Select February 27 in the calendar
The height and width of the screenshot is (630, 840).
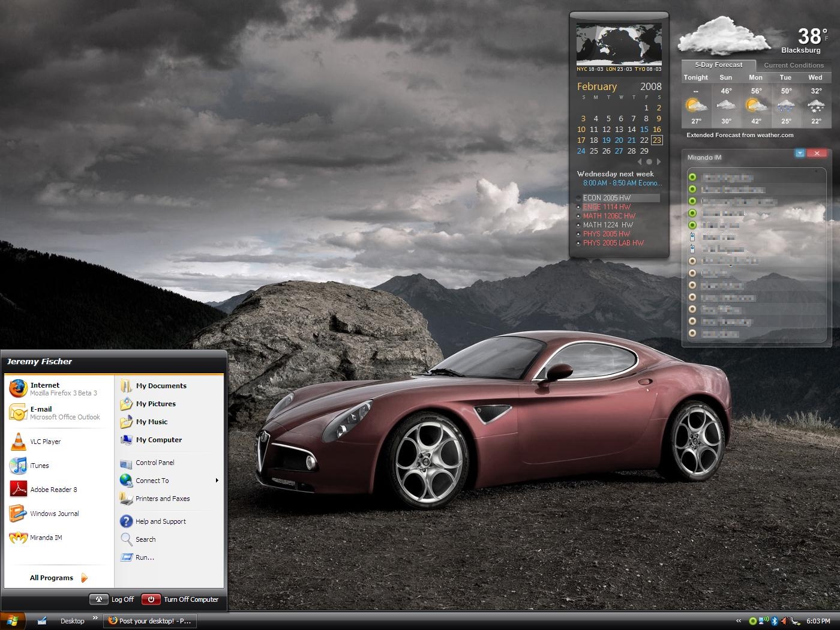tap(619, 151)
